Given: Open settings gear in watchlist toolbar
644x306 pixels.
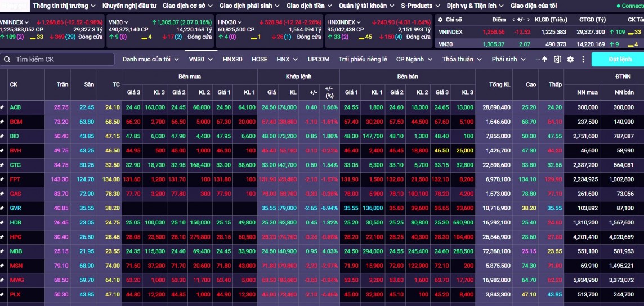Looking at the screenshot, I should [570, 59].
